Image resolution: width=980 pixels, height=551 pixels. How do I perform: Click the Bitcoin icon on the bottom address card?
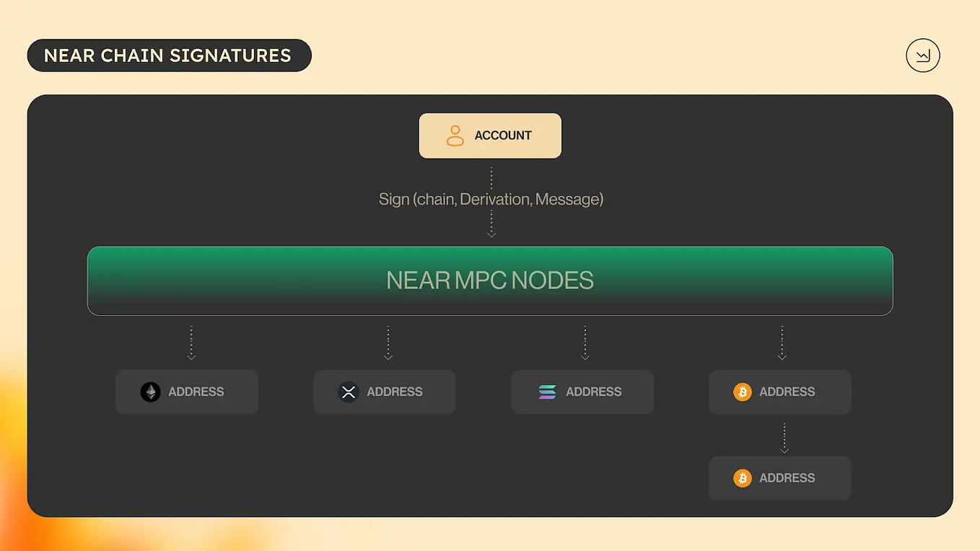click(x=740, y=477)
